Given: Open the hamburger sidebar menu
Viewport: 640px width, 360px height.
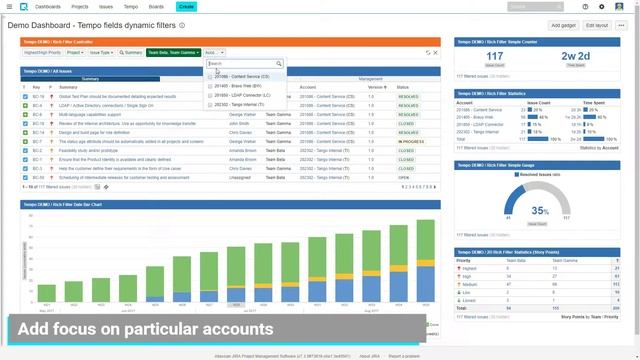Looking at the screenshot, I should (9, 7).
